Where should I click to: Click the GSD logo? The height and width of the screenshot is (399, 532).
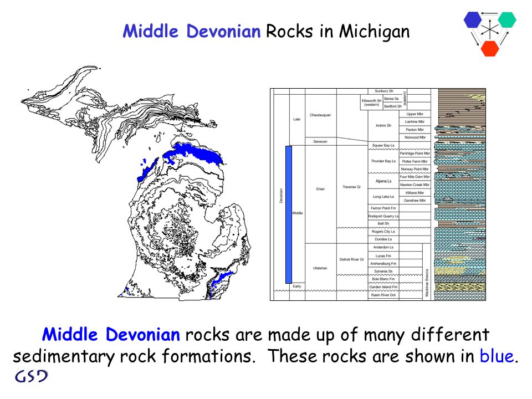[x=31, y=376]
